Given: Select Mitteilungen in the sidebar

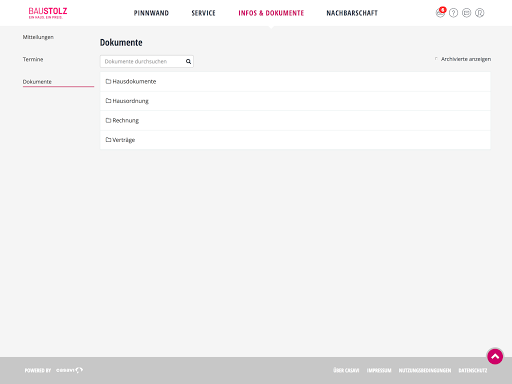Looking at the screenshot, I should 38,37.
